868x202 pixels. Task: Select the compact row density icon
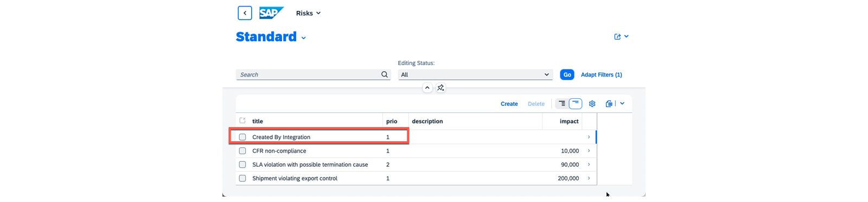click(x=562, y=103)
